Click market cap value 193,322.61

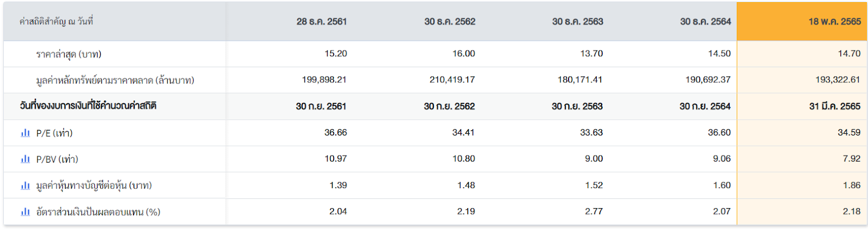[x=837, y=80]
